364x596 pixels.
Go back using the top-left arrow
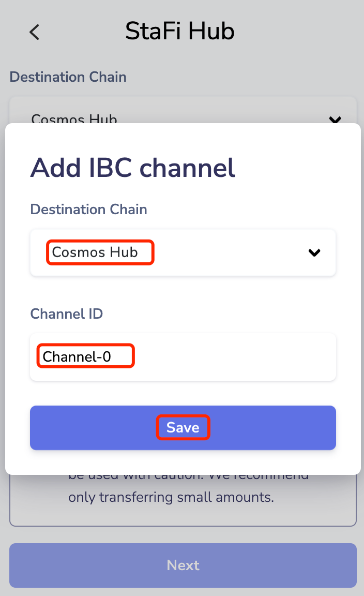pos(34,32)
